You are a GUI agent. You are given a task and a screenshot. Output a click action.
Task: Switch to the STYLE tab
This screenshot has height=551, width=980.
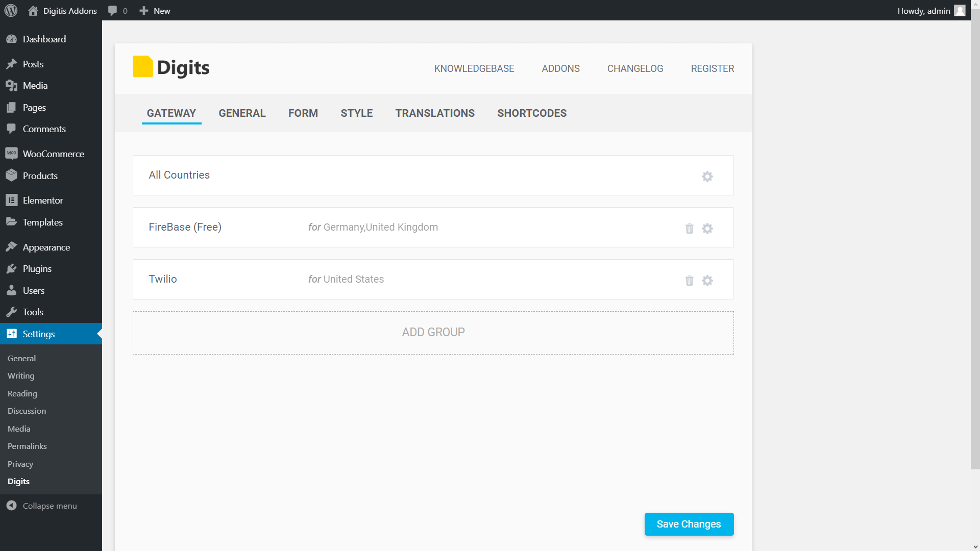coord(356,113)
